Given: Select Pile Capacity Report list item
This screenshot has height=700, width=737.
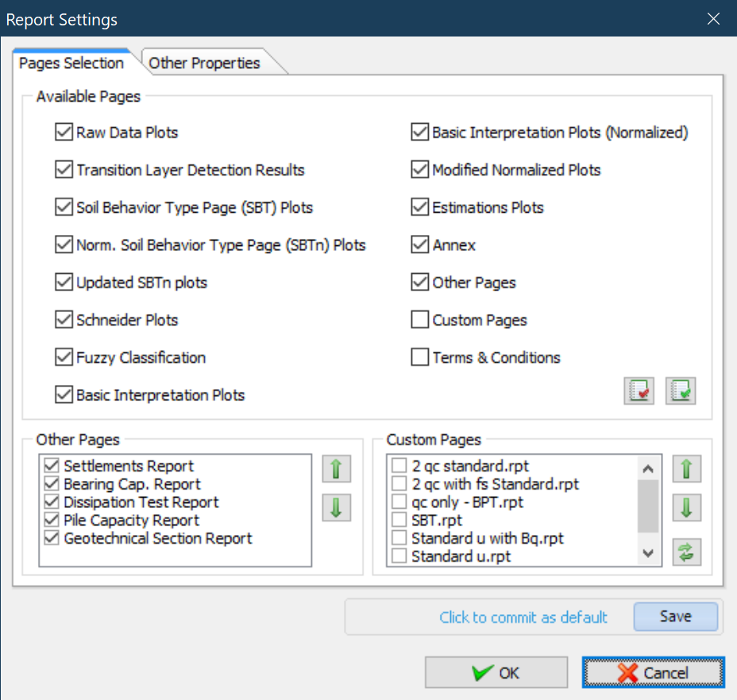Looking at the screenshot, I should tap(132, 521).
